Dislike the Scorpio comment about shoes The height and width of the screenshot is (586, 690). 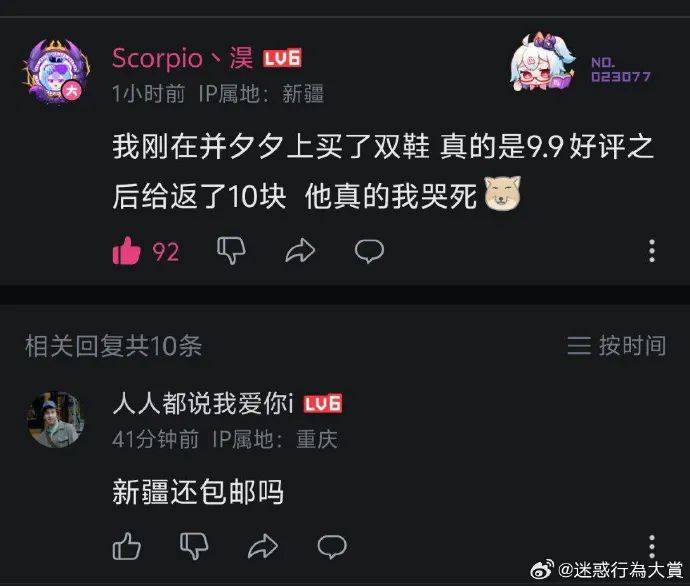pyautogui.click(x=231, y=251)
